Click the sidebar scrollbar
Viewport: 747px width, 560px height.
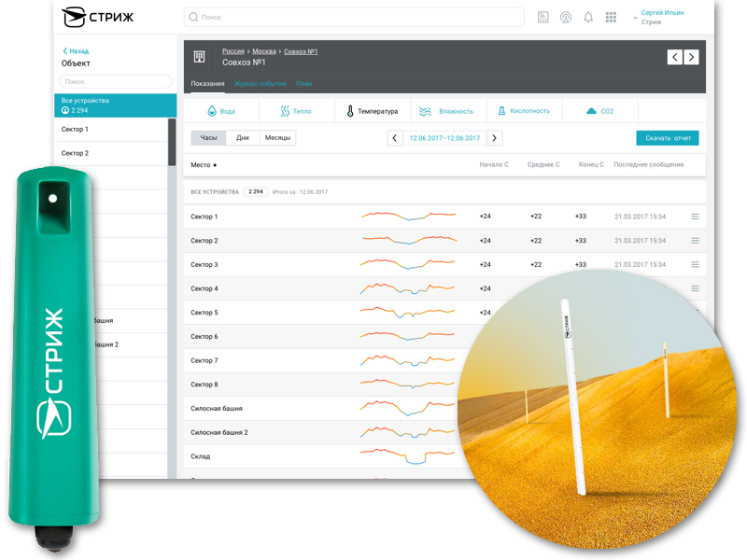172,142
